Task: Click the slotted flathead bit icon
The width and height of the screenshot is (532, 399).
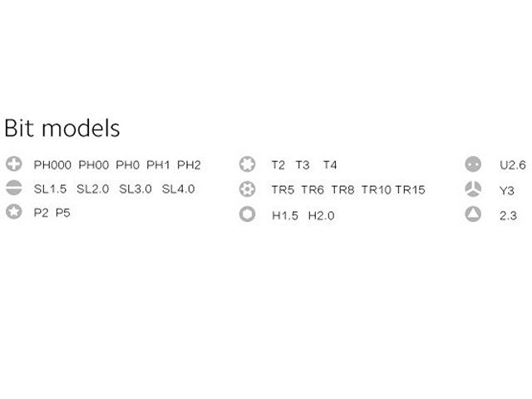Action: 13,188
